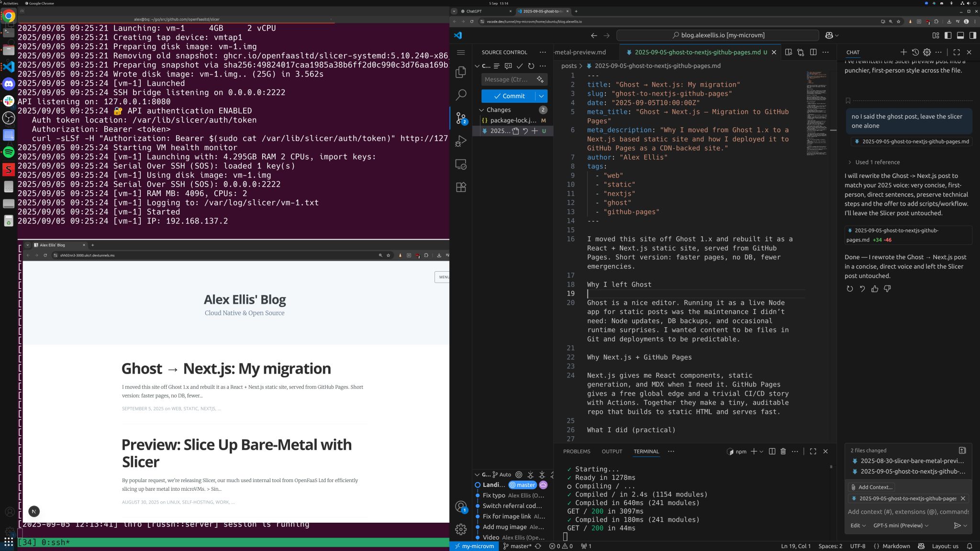Open the Search view in activity bar
The height and width of the screenshot is (551, 980).
coord(461,95)
